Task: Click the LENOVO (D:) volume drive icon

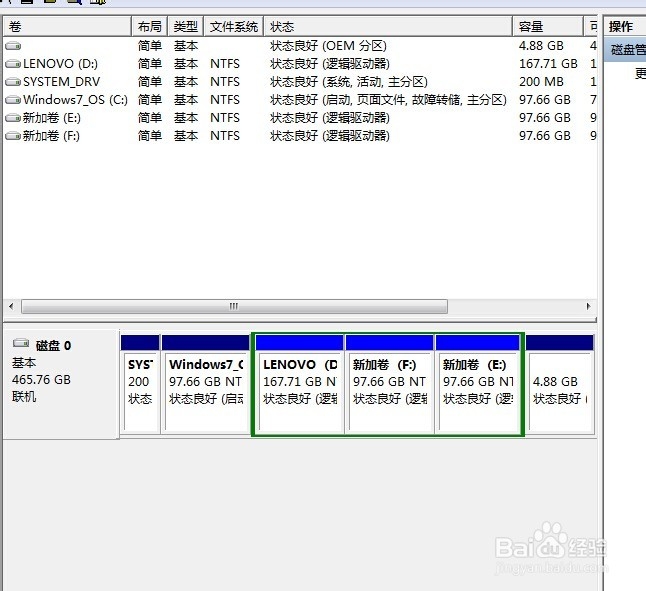Action: (x=13, y=64)
